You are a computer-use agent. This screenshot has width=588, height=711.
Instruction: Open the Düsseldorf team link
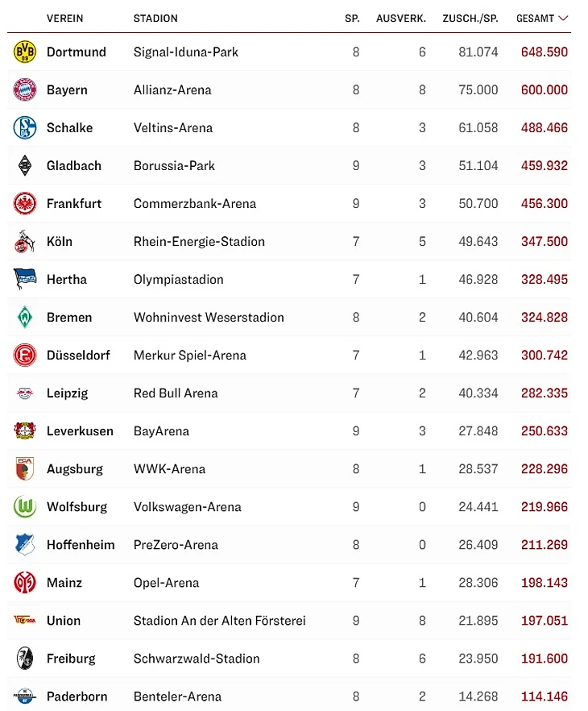pyautogui.click(x=78, y=355)
